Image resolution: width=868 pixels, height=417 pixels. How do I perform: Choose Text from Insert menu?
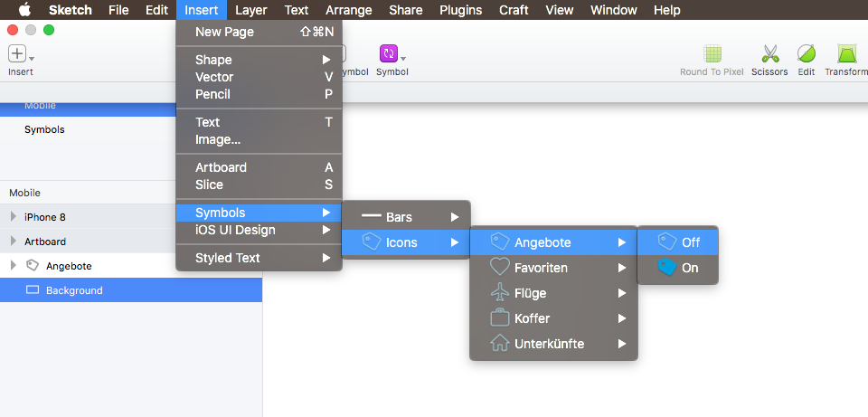(259, 122)
